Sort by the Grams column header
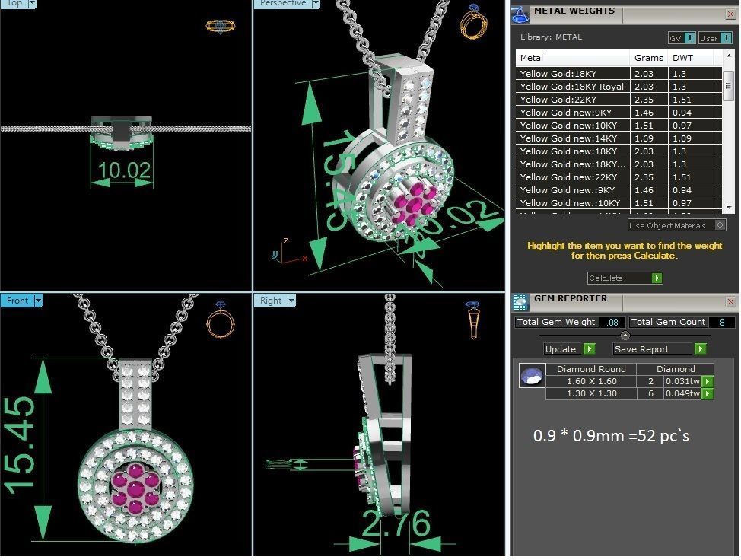Viewport: 741px width, 560px height. click(x=649, y=58)
